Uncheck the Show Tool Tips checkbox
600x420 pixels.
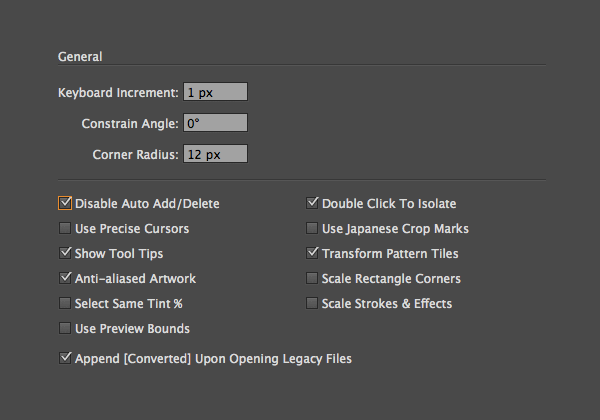66,253
